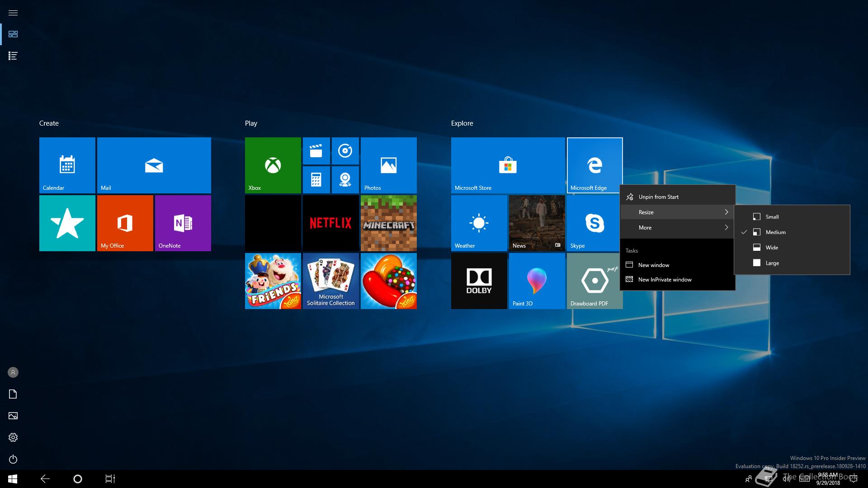Open the Calculator small tile

coord(316,180)
